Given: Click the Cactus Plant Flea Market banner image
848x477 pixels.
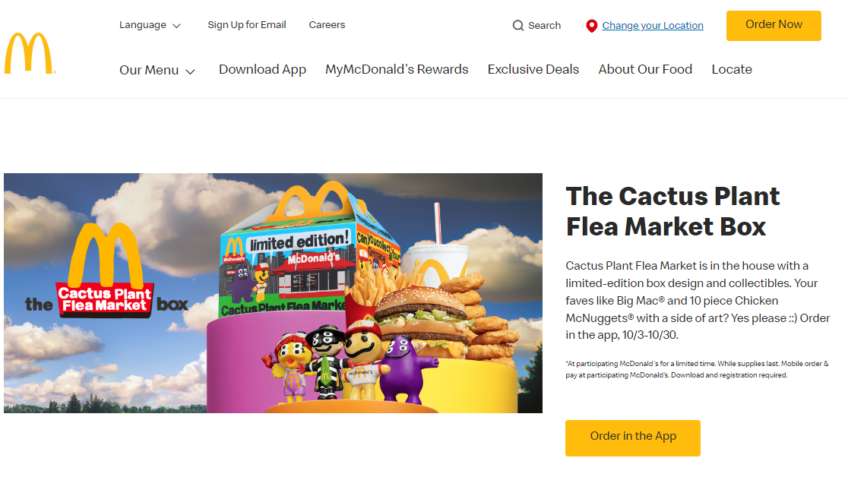Looking at the screenshot, I should [x=273, y=293].
